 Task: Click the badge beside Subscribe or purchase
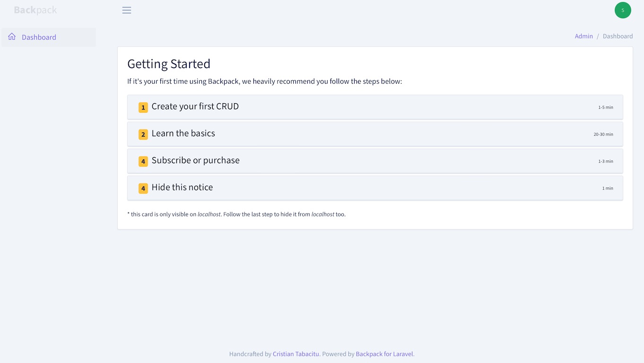(143, 161)
